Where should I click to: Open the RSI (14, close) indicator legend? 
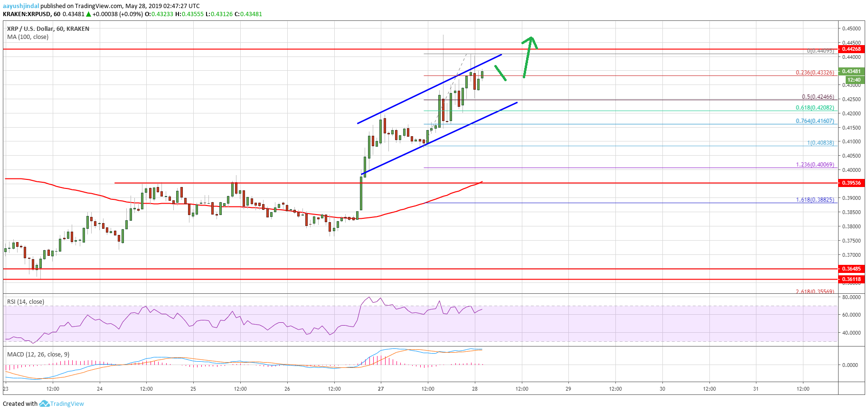tap(26, 301)
